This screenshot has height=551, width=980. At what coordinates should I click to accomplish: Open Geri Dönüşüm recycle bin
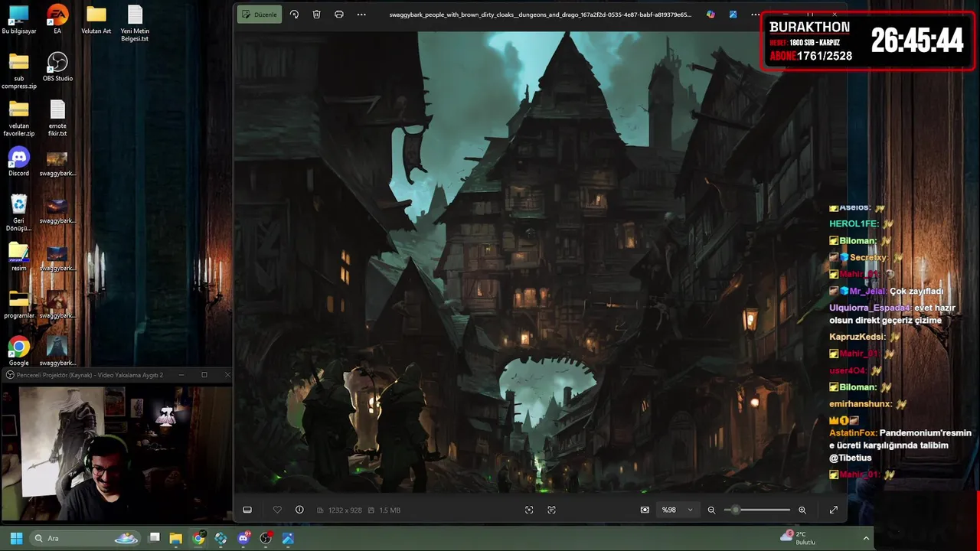tap(19, 214)
